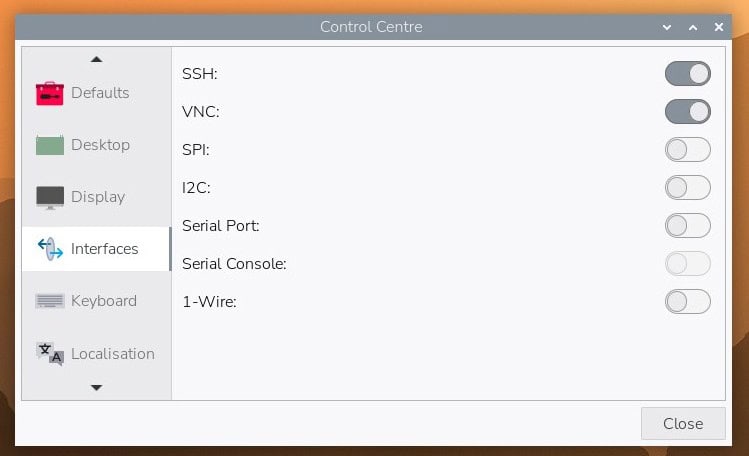The image size is (749, 456).
Task: Click the red Defaults toolbox icon
Action: point(50,93)
